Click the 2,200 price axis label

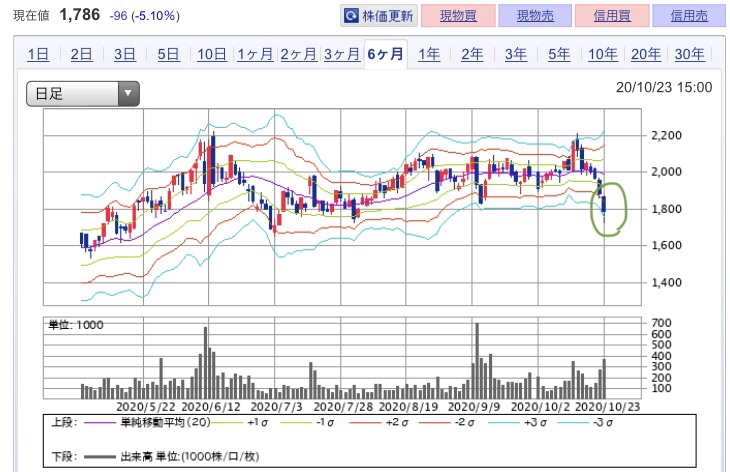point(666,135)
